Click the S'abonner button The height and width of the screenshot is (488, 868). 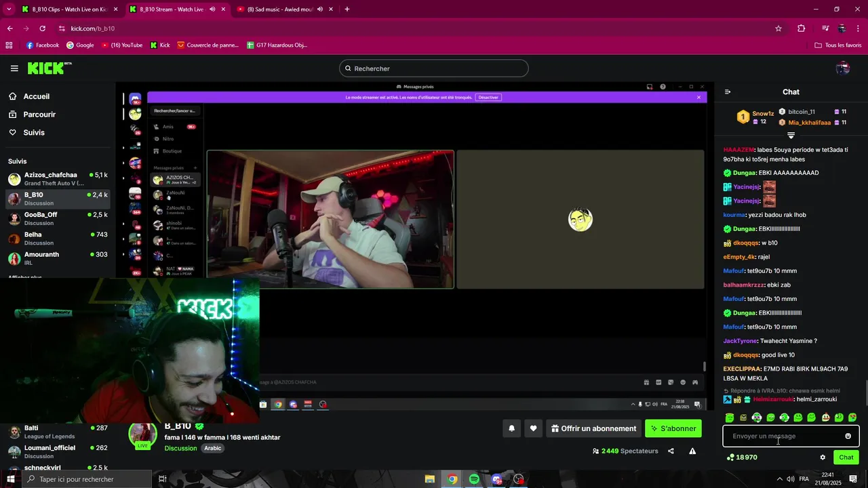coord(673,428)
